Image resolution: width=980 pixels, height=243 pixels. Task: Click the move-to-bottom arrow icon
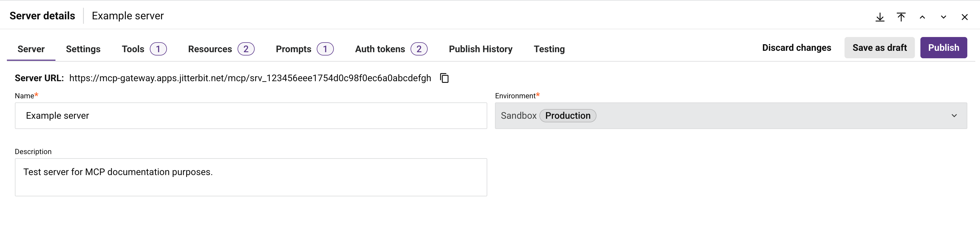point(880,17)
